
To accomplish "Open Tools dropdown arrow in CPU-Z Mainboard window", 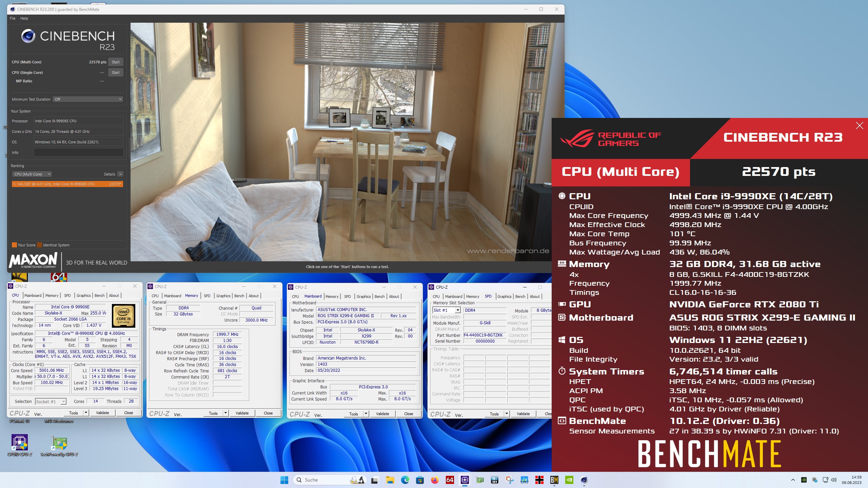I will click(x=366, y=414).
